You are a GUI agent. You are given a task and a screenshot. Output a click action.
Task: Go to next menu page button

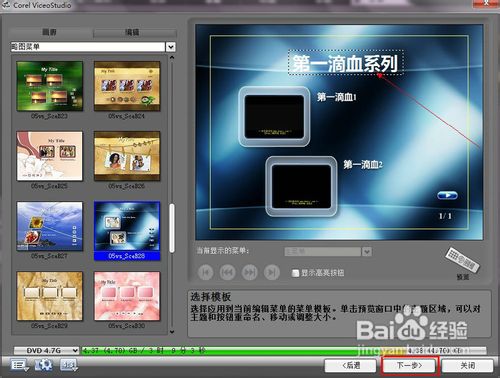(250, 272)
